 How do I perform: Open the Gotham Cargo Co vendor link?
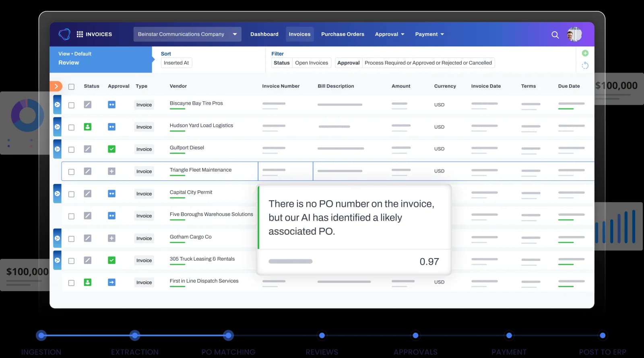(x=190, y=237)
